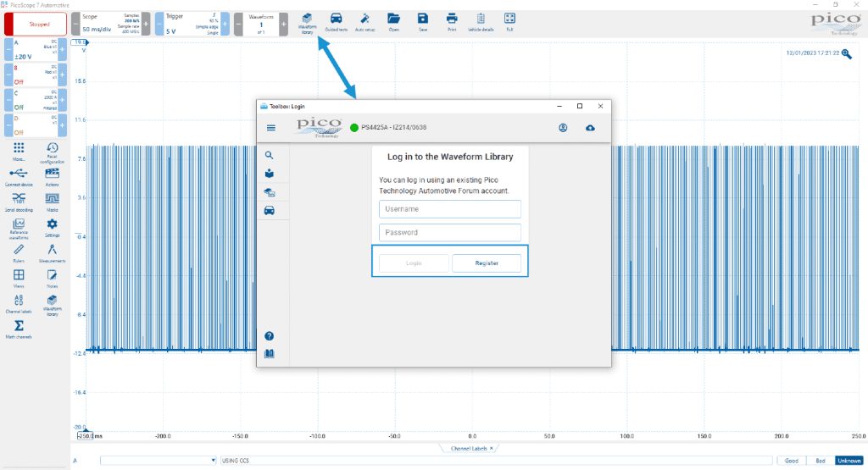Open Channel B options panel
The height and width of the screenshot is (470, 868).
tap(36, 75)
